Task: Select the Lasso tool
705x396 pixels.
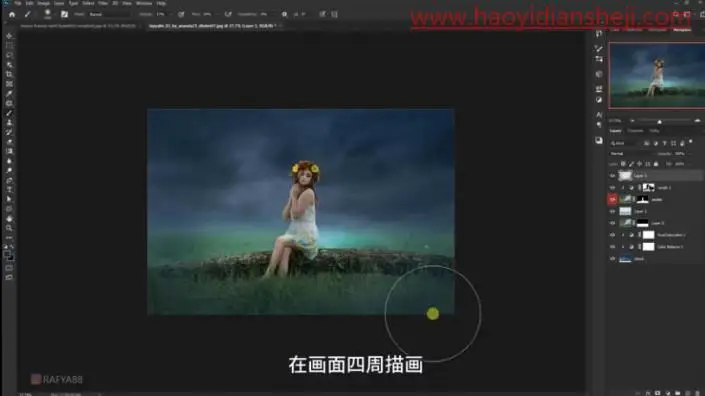Action: 9,55
